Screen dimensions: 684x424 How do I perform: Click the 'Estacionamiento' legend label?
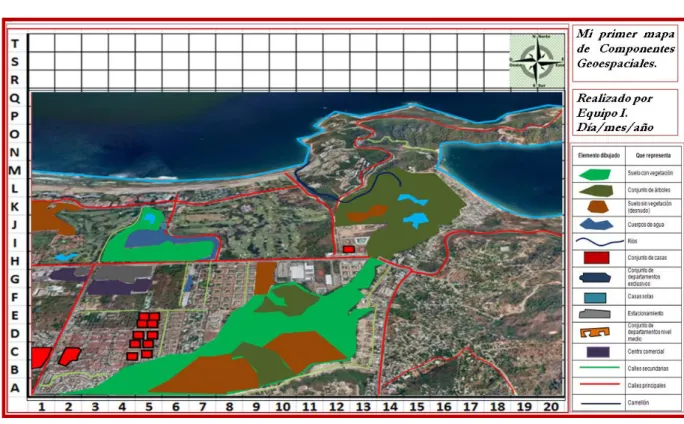click(645, 313)
